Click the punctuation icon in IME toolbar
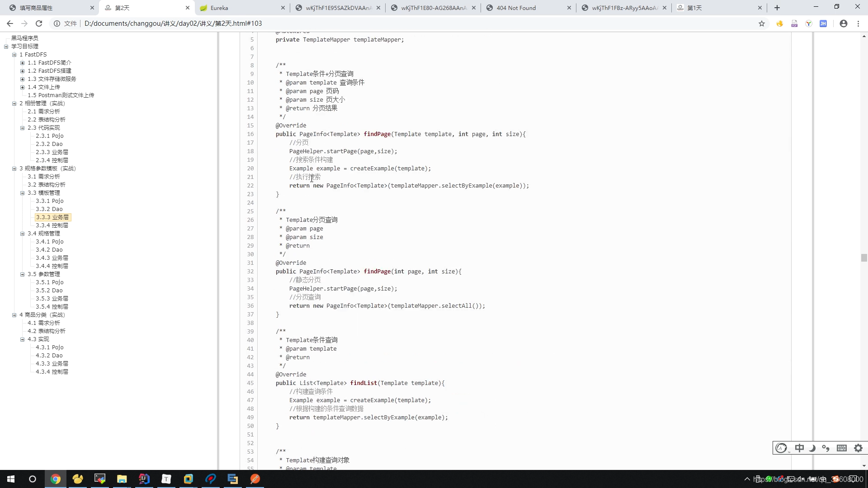 coord(826,448)
